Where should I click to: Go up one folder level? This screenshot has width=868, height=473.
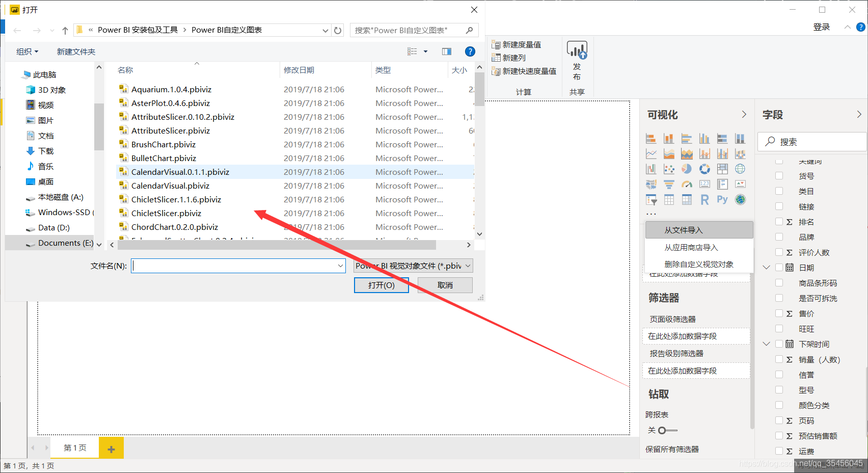(65, 30)
